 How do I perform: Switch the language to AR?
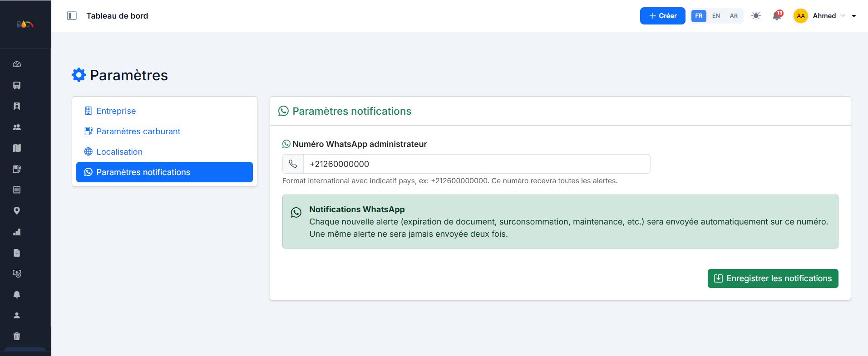[x=734, y=16]
